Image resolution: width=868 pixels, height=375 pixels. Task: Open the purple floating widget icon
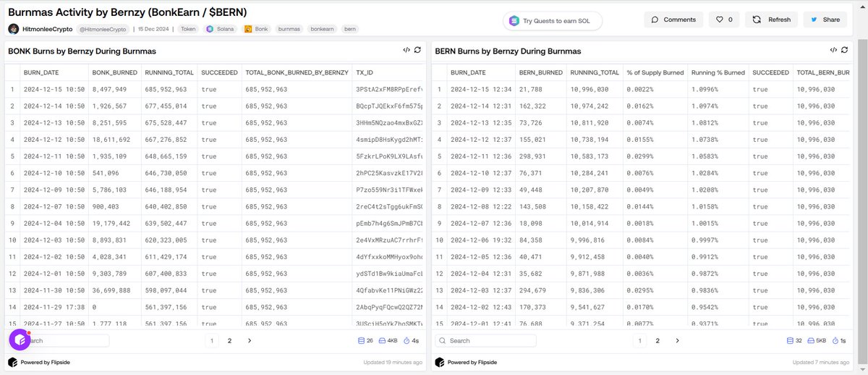click(x=19, y=340)
